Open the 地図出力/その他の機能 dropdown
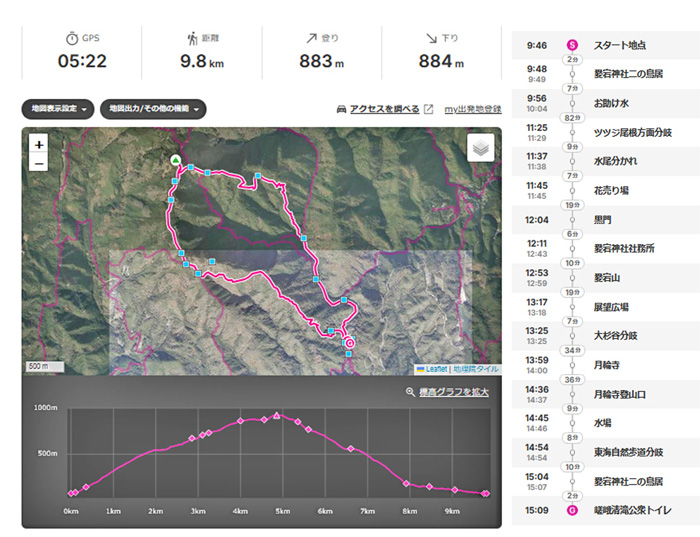 pyautogui.click(x=153, y=109)
